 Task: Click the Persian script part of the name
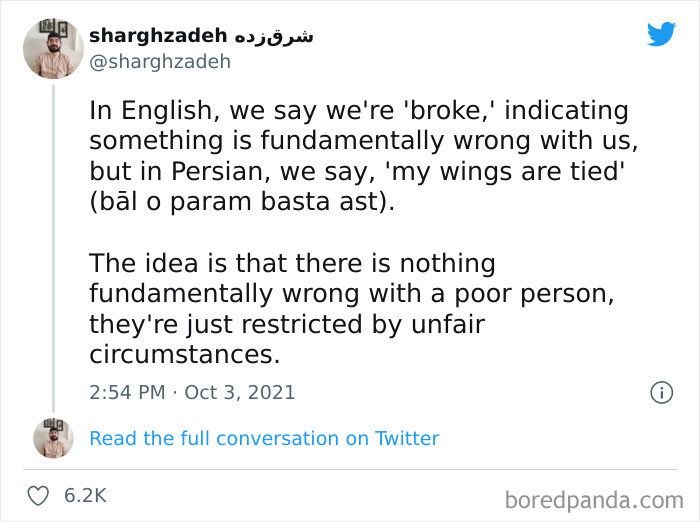[x=274, y=36]
